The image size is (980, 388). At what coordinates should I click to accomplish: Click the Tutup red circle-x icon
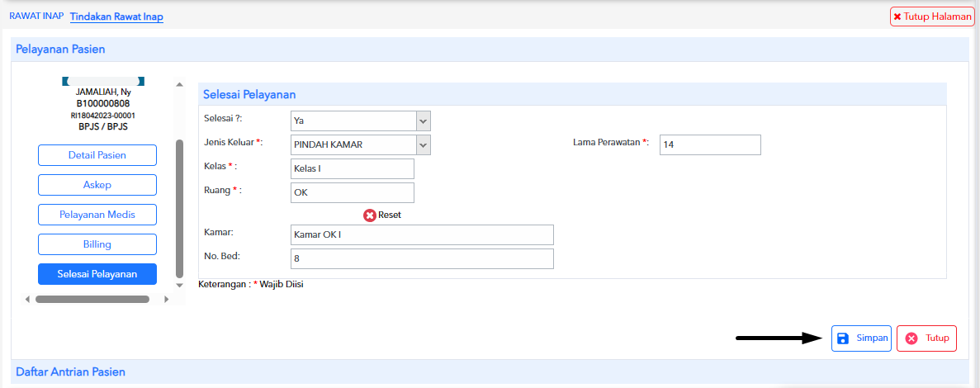911,338
